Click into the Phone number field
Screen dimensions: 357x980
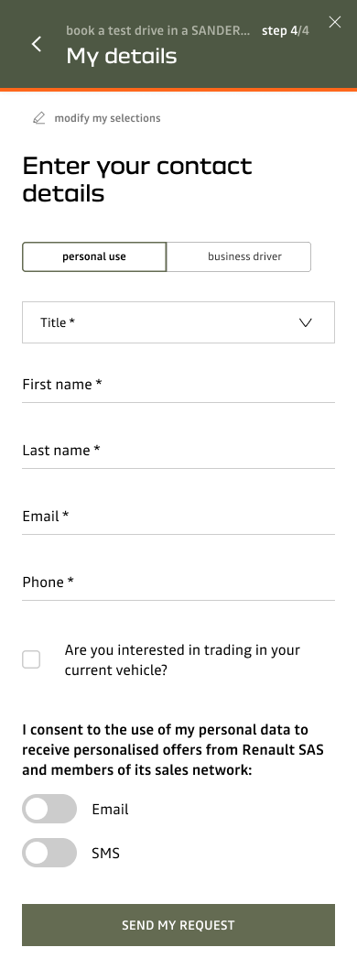pos(178,583)
